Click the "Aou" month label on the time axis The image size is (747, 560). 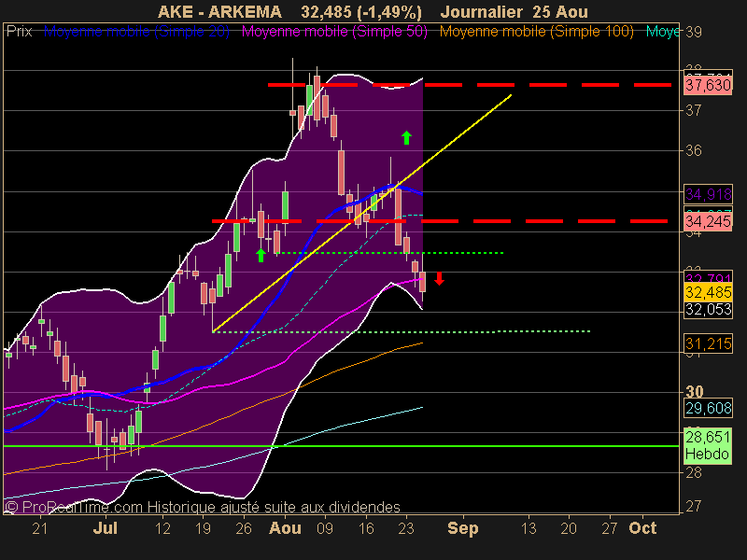(x=285, y=528)
